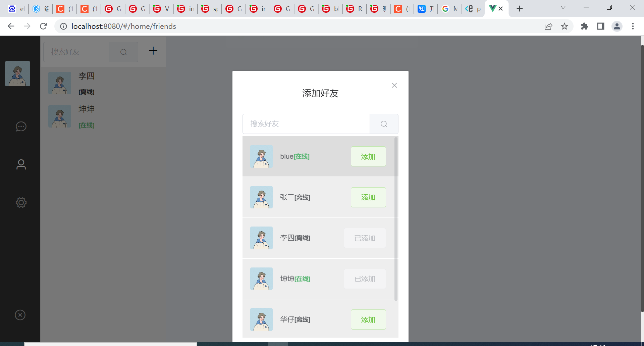Click the logout circle-x icon at sidebar bottom
The width and height of the screenshot is (644, 346).
[20, 315]
